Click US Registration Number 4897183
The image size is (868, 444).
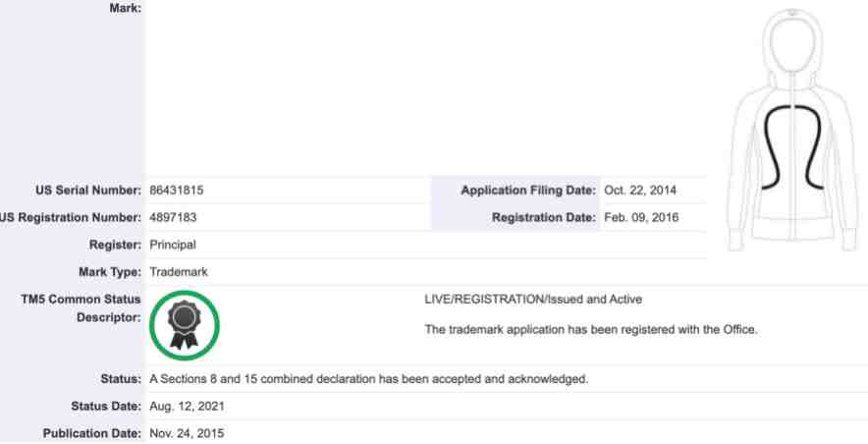tap(173, 217)
